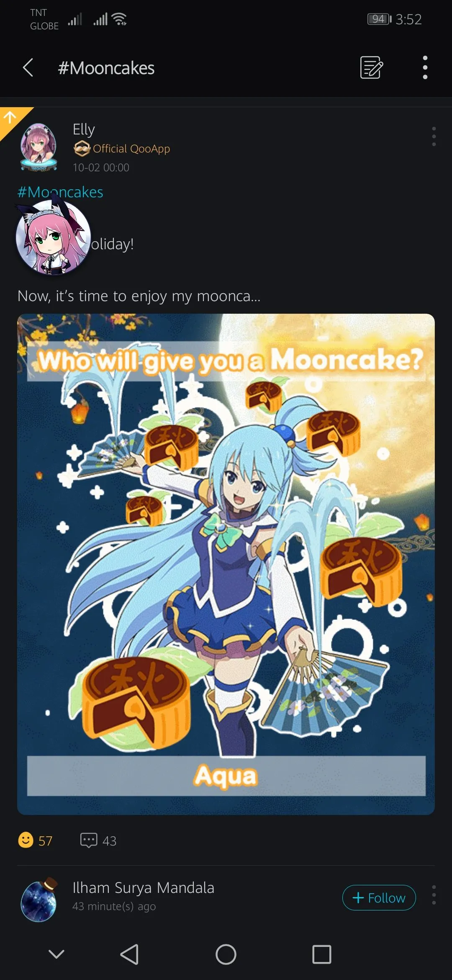This screenshot has height=980, width=452.
Task: Tap the chibi Elly sticker image
Action: [x=53, y=237]
